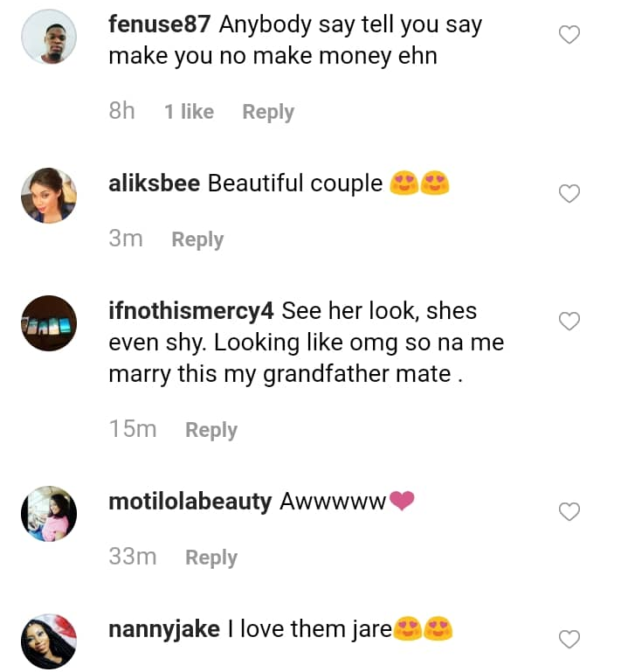View who liked fenuse87's comment via "1 like"
621x672 pixels.
[x=189, y=112]
